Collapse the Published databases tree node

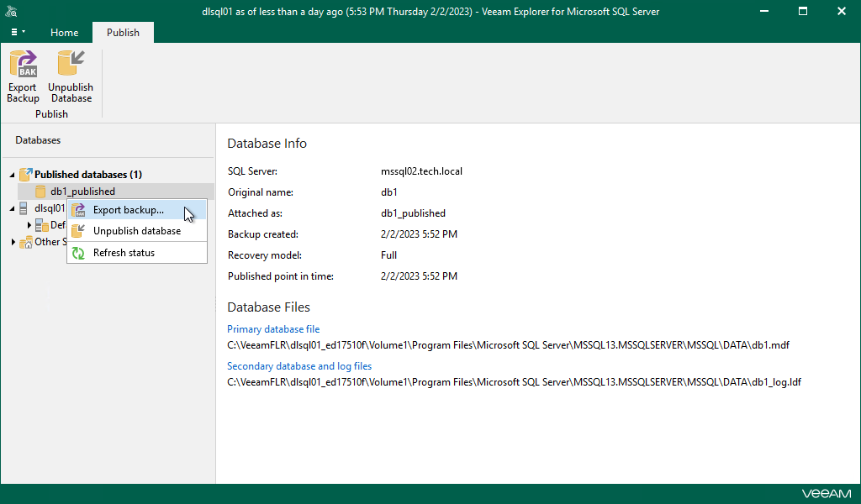tap(12, 175)
